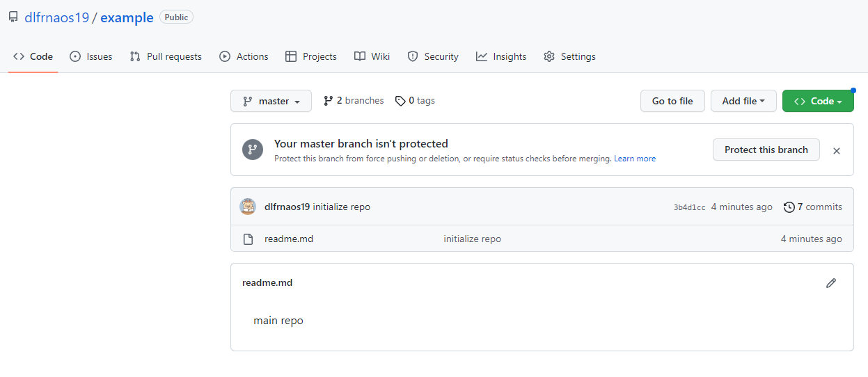Open the green Code dropdown button

[818, 101]
